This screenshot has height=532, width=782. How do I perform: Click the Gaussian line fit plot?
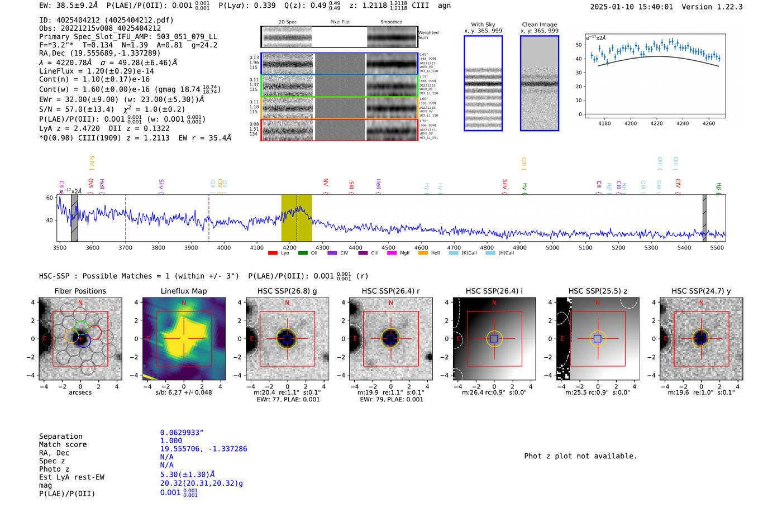(x=655, y=76)
